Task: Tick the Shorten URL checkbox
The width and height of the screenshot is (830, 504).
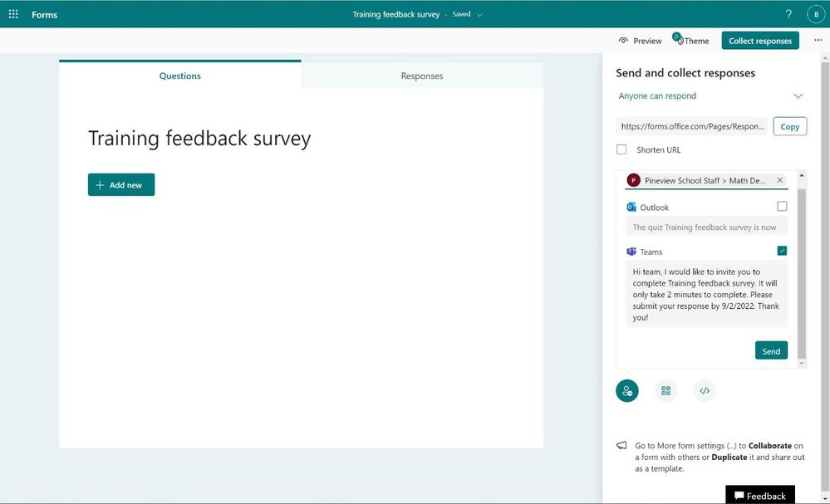Action: [x=621, y=149]
